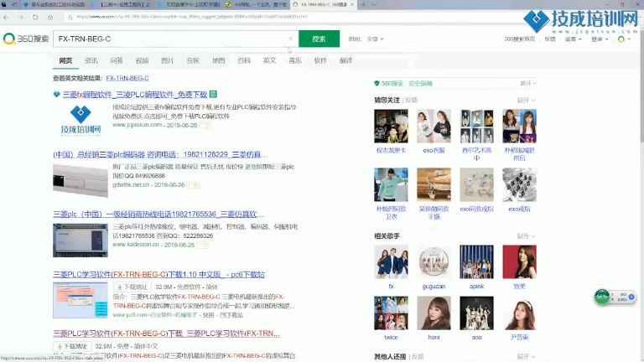This screenshot has width=644, height=362.
Task: Go back using the browser back arrow
Action: [6, 18]
